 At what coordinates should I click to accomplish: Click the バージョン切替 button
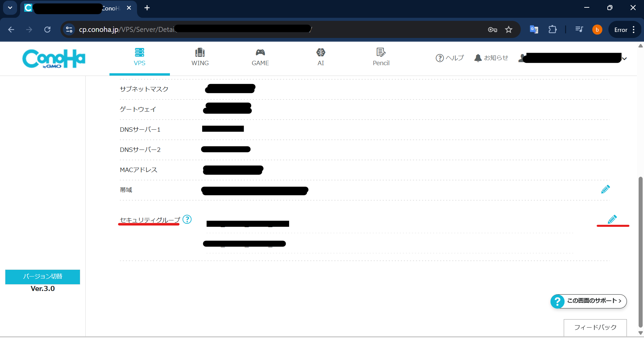pos(43,277)
